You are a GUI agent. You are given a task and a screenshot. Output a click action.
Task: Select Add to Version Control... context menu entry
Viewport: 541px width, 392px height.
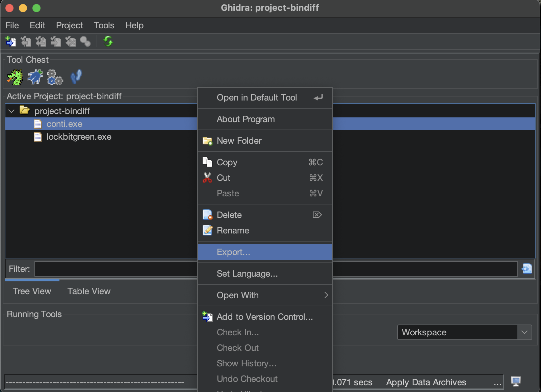[265, 317]
